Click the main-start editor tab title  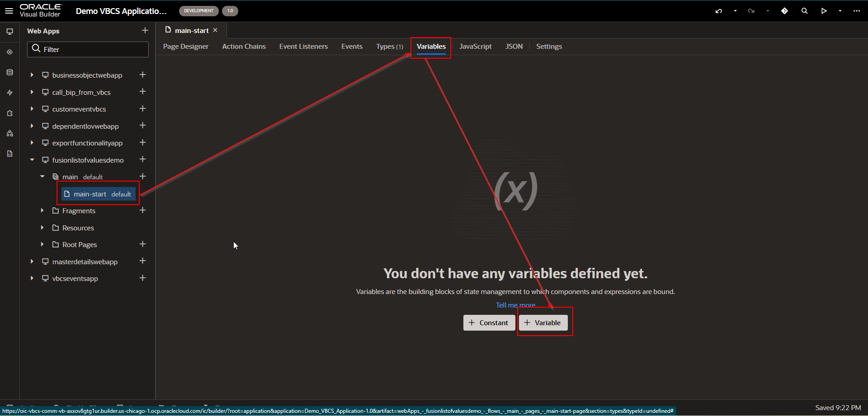(192, 31)
